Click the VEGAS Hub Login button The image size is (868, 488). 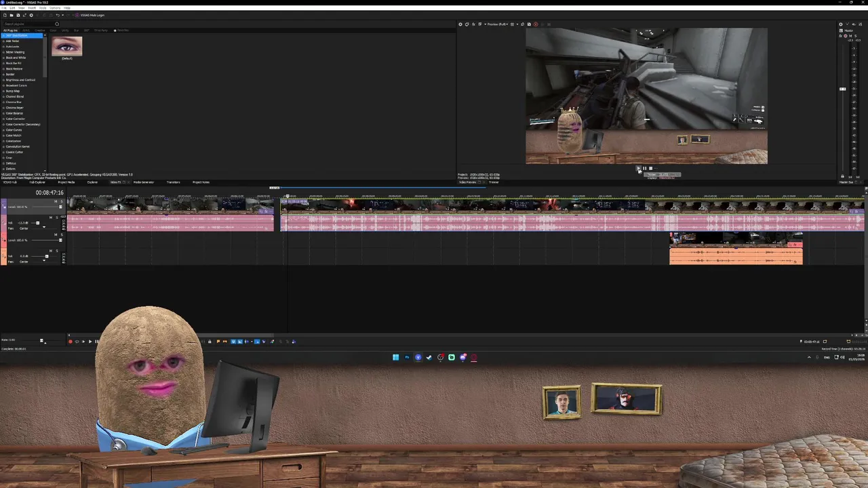[90, 15]
